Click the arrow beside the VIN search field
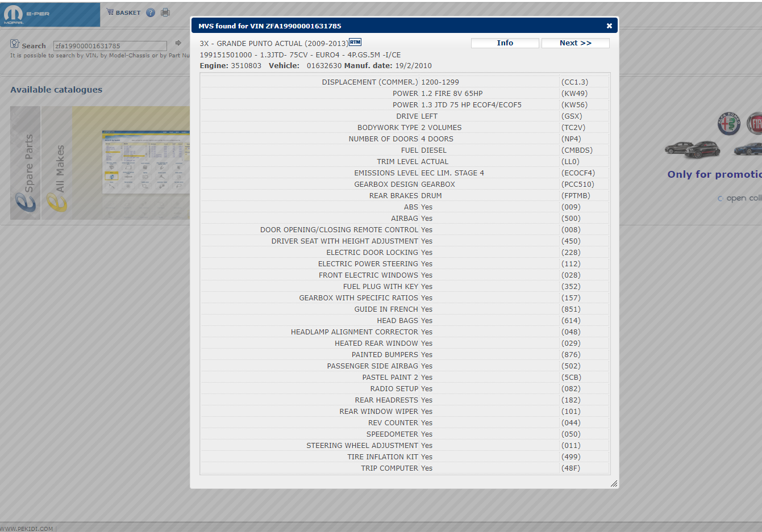The width and height of the screenshot is (762, 532). pyautogui.click(x=178, y=43)
